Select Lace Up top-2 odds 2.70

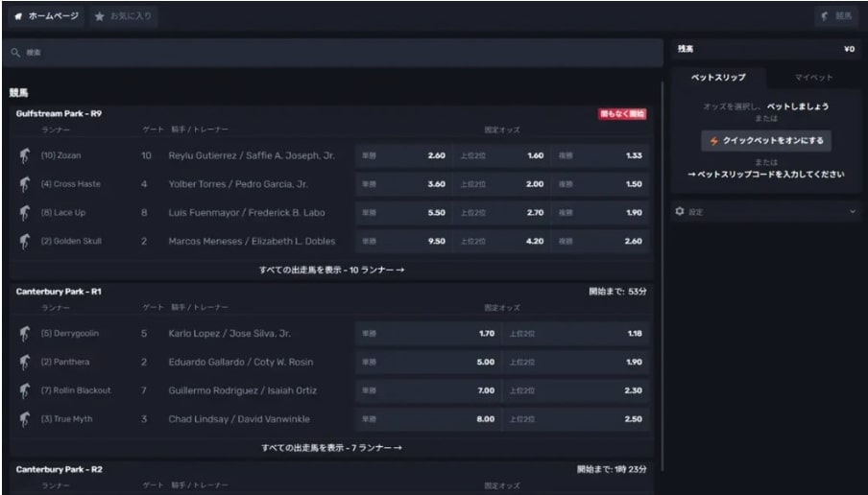pos(501,213)
